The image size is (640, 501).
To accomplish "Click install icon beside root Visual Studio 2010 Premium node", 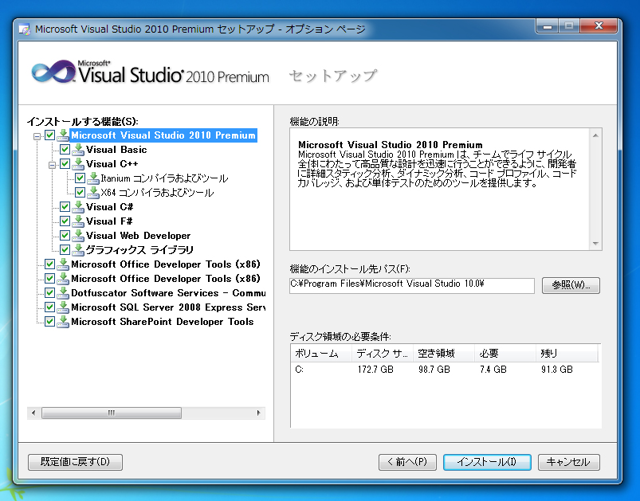I will click(63, 135).
